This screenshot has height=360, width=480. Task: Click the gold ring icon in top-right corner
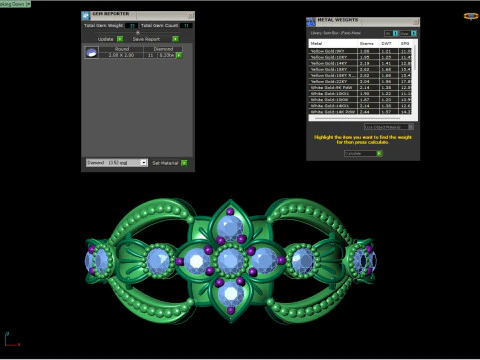coord(471,16)
